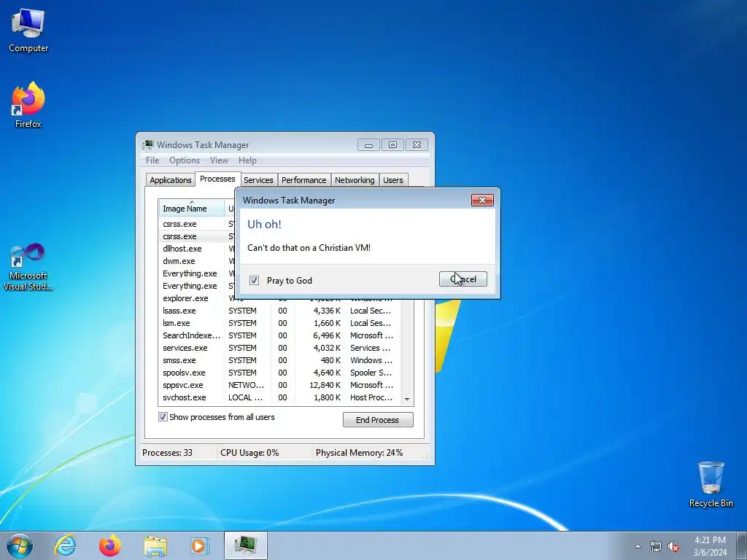Open Windows Media Player taskbar icon
This screenshot has height=560, width=747.
[199, 545]
